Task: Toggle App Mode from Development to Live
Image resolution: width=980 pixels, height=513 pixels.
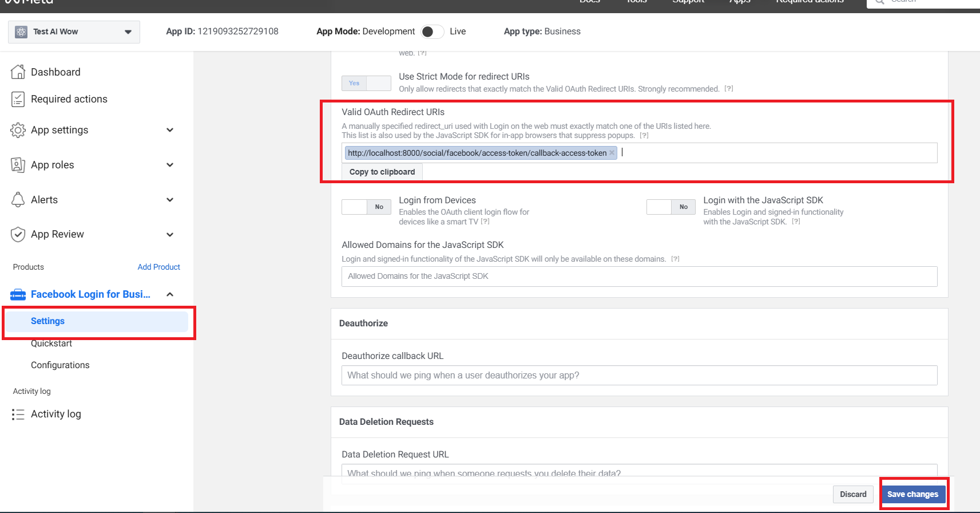Action: 433,31
